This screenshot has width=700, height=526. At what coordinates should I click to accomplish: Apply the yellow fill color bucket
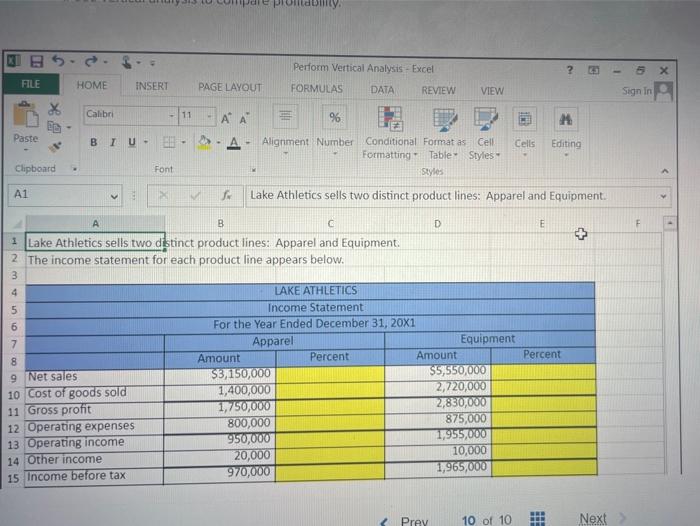[x=204, y=142]
